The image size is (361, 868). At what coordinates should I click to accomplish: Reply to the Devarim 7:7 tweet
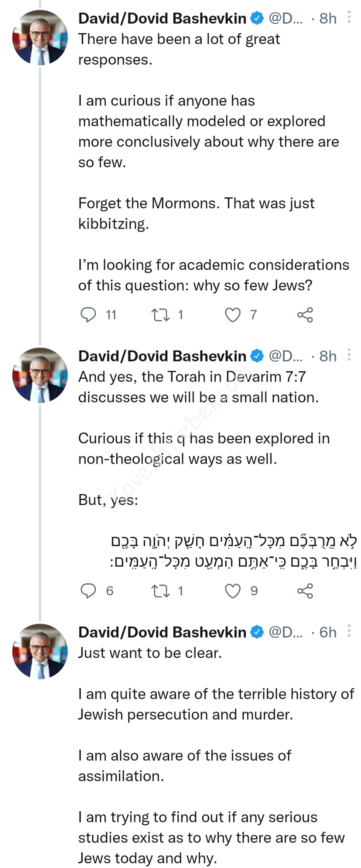89,591
